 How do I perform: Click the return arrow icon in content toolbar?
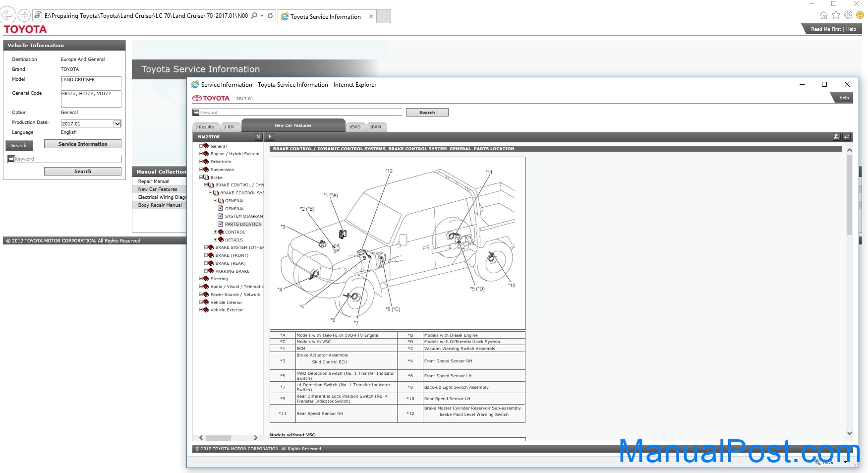(x=847, y=137)
